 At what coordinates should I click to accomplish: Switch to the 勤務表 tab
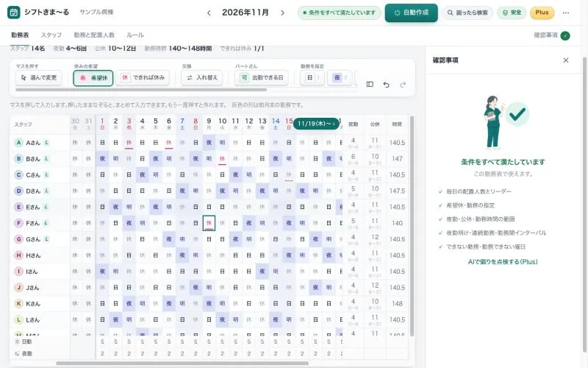(20, 35)
